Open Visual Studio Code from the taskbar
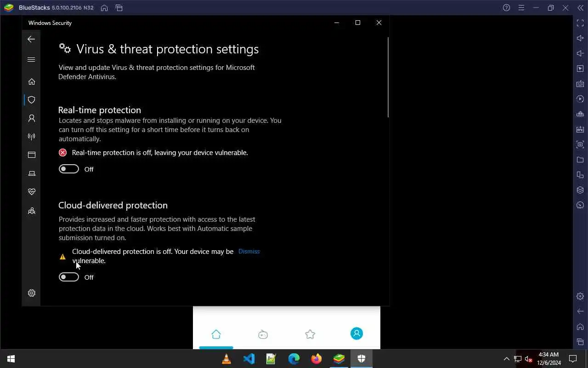The height and width of the screenshot is (368, 588). (x=249, y=359)
